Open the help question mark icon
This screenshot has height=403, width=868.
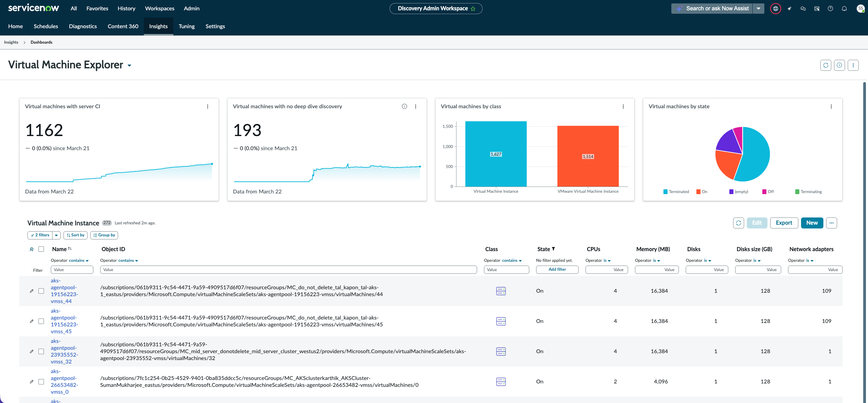(x=831, y=9)
